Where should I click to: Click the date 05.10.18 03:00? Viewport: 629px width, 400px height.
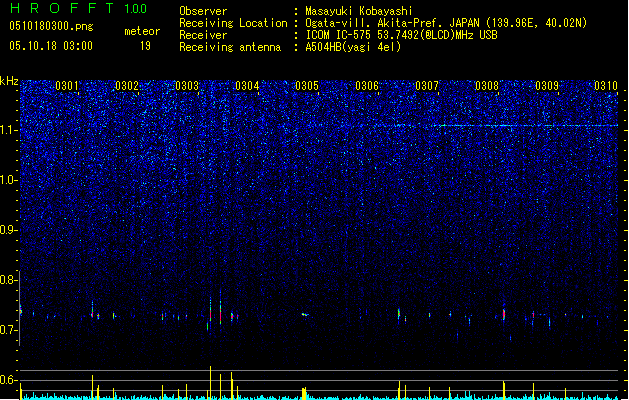pos(51,46)
